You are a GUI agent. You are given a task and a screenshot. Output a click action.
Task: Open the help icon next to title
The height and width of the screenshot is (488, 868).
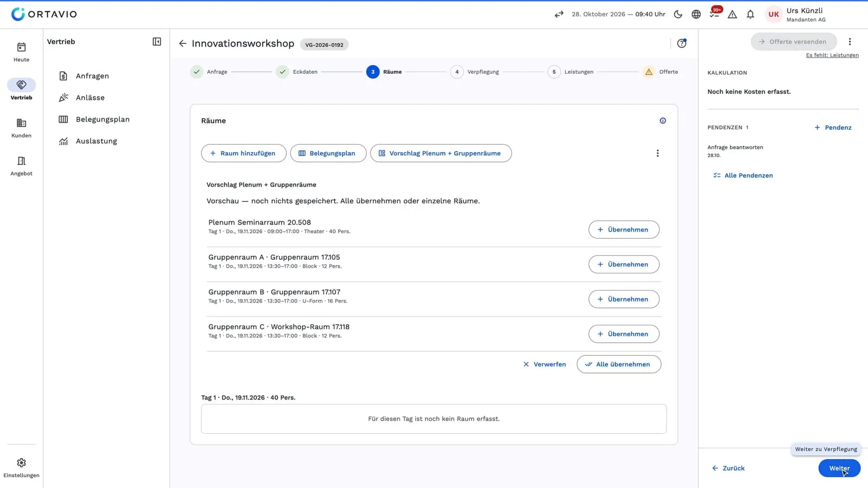tap(682, 43)
